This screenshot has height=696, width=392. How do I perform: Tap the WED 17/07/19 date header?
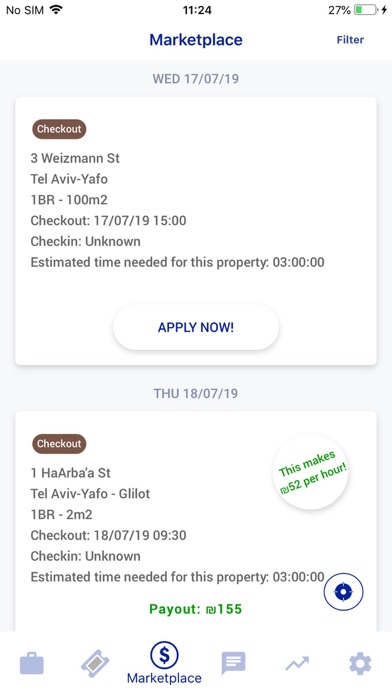point(196,79)
